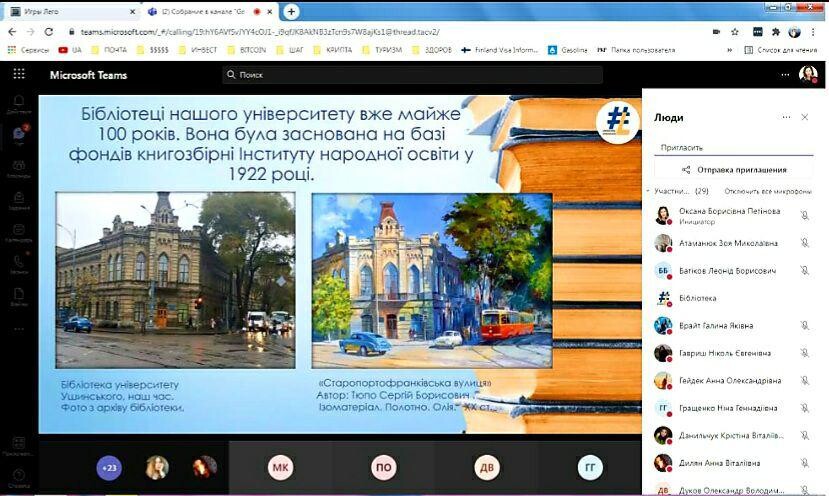Open Assignments in the Teams sidebar
Viewport: 829px width, 496px height.
pyautogui.click(x=19, y=200)
